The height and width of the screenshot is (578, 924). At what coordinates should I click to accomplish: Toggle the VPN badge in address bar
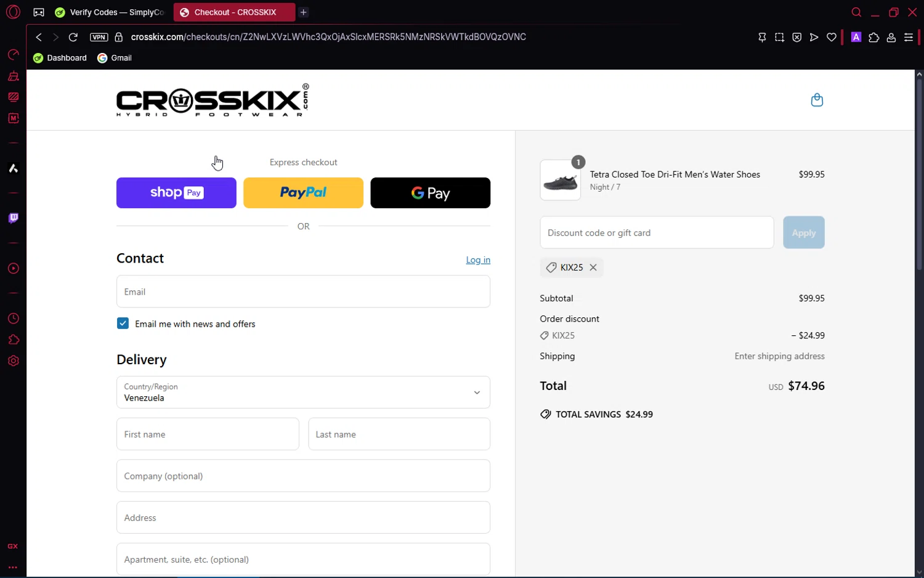(99, 37)
